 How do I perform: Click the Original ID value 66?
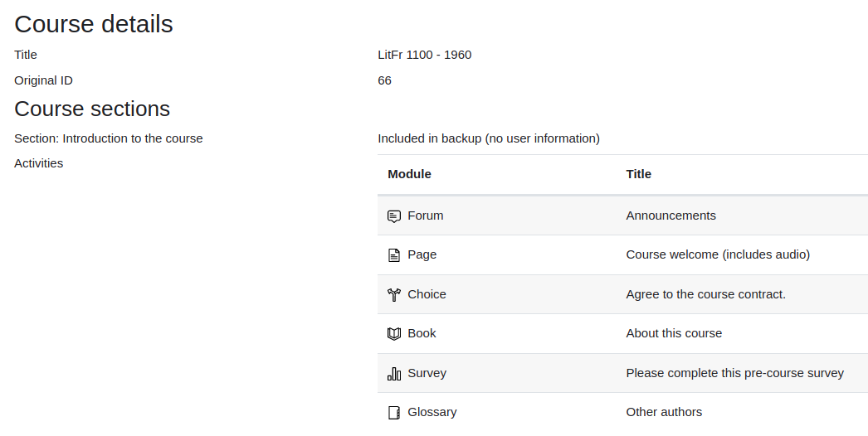385,80
